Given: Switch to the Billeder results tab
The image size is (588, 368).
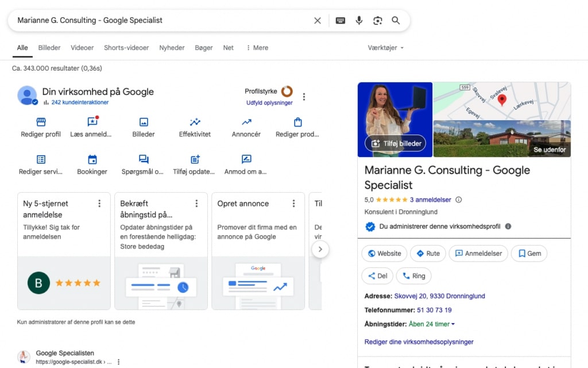Looking at the screenshot, I should pyautogui.click(x=49, y=48).
